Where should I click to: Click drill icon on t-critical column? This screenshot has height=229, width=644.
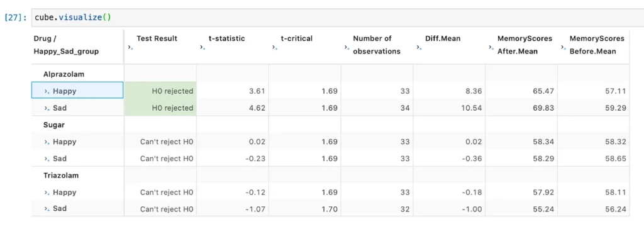[275, 47]
